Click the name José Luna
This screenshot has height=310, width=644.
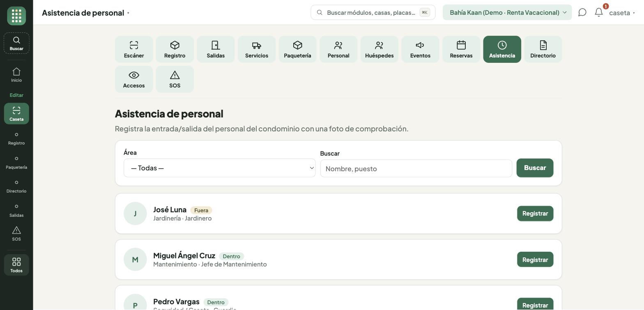170,210
